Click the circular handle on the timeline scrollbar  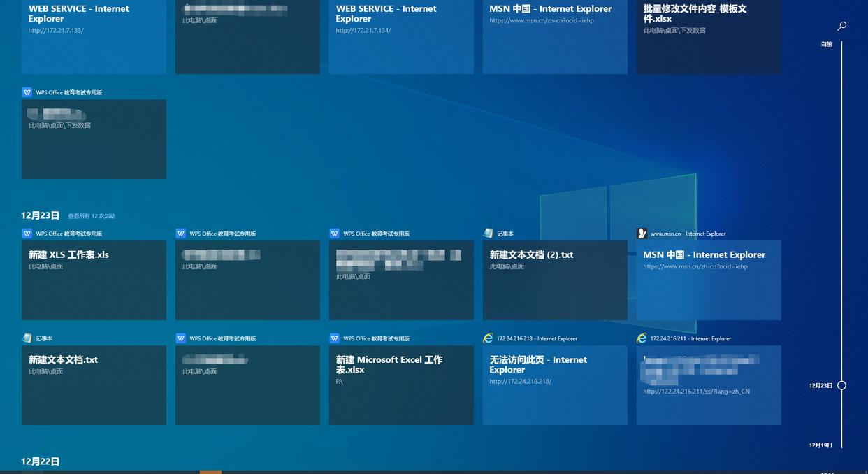tap(841, 385)
